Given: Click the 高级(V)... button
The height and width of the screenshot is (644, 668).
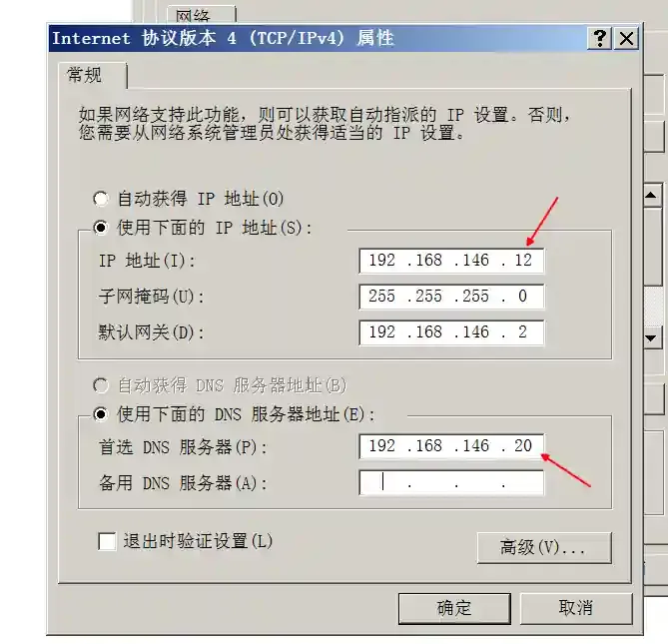Looking at the screenshot, I should pyautogui.click(x=544, y=548).
